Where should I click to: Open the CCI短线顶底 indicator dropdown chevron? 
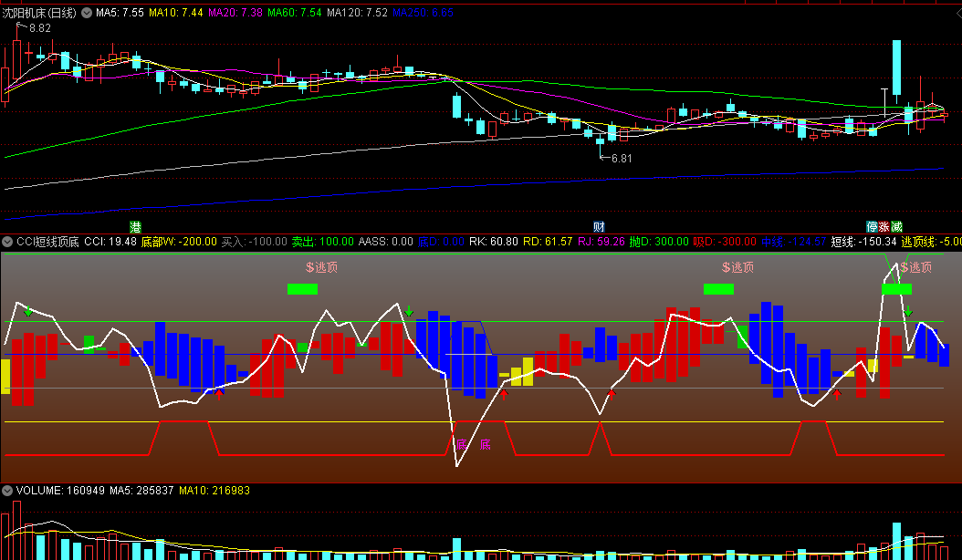coord(7,242)
